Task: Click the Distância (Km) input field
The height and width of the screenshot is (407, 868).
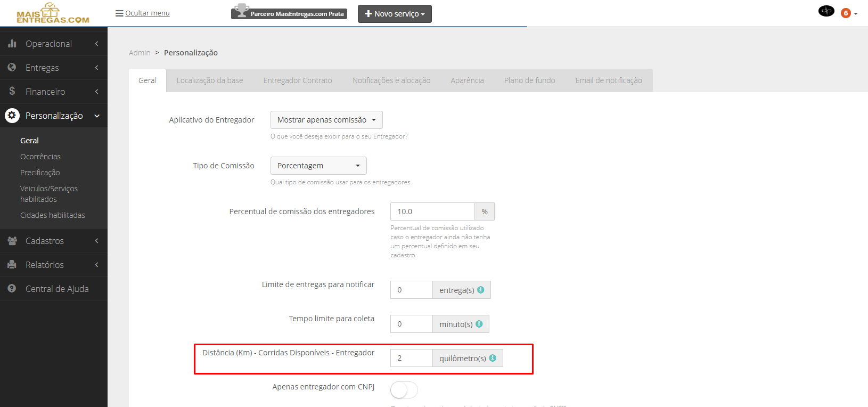Action: pyautogui.click(x=412, y=358)
